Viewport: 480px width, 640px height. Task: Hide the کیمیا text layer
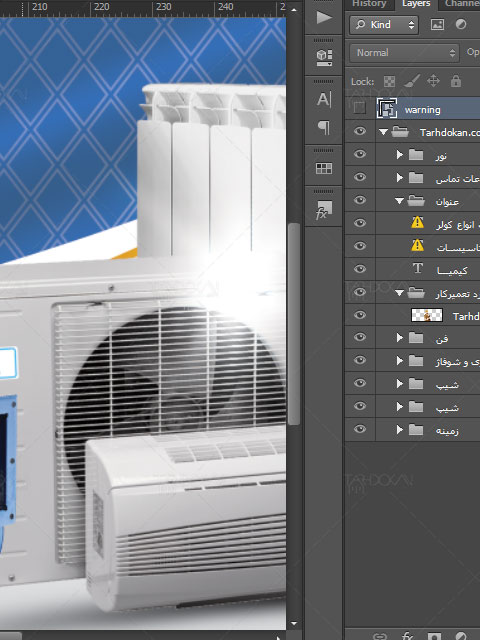coord(360,269)
